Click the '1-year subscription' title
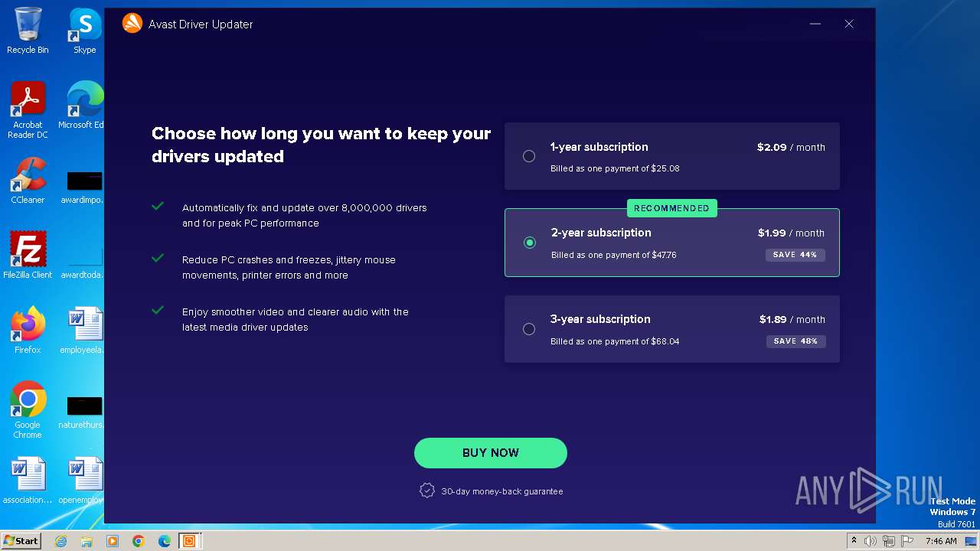980x551 pixels. 599,147
